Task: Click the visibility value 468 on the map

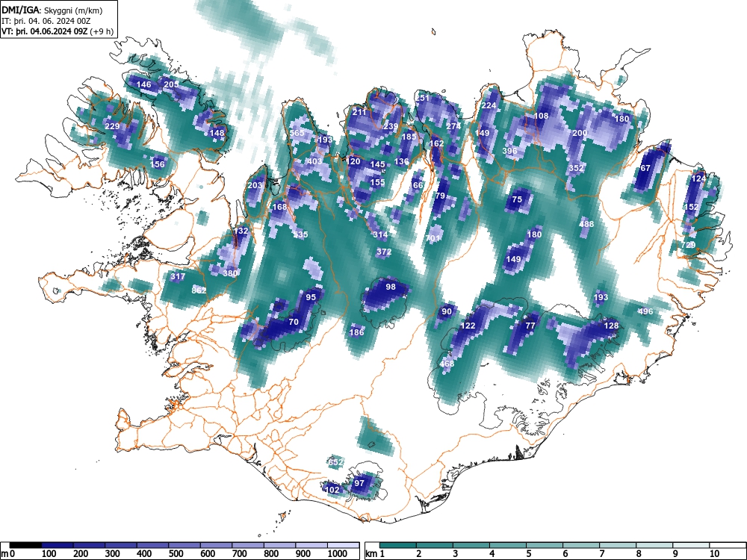Action: (x=447, y=364)
